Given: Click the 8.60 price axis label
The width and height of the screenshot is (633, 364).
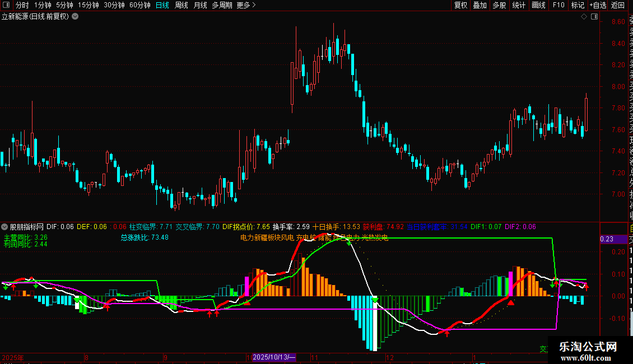Looking at the screenshot, I should pyautogui.click(x=618, y=22).
